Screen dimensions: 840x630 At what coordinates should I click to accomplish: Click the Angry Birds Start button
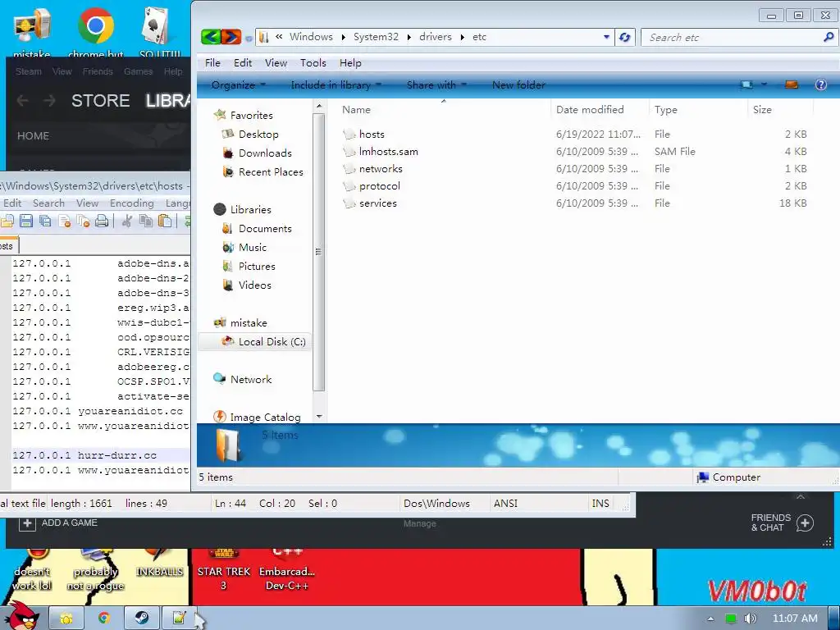pyautogui.click(x=21, y=616)
